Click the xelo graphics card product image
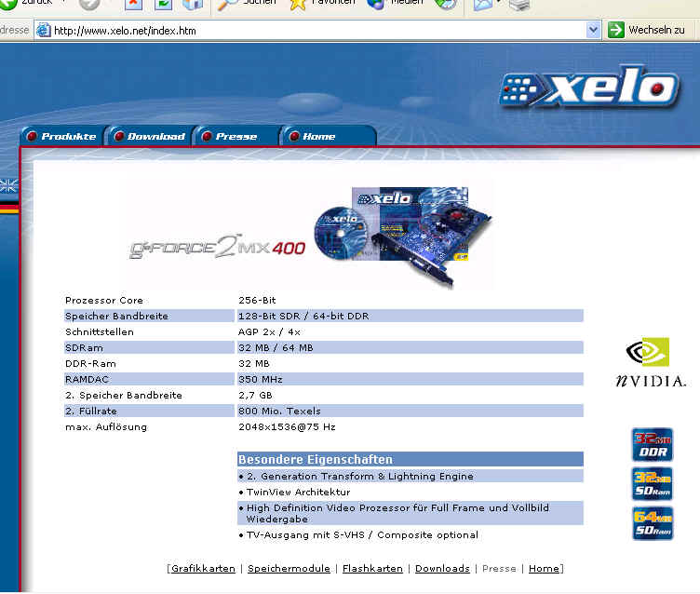Viewport: 700px width, 594px height. [404, 236]
